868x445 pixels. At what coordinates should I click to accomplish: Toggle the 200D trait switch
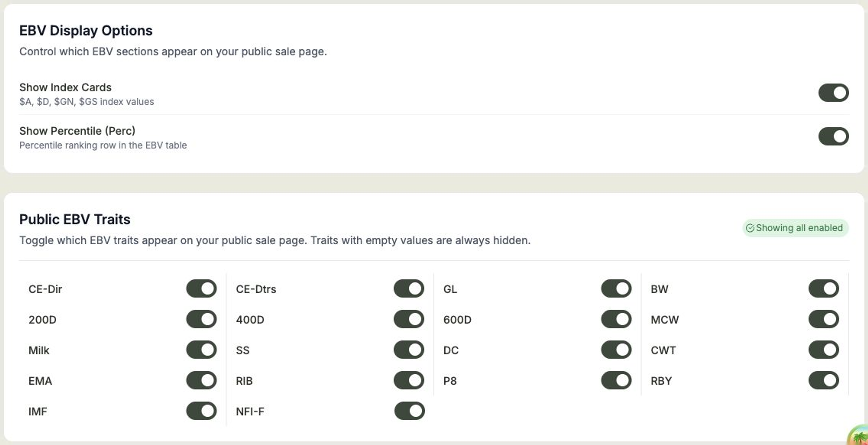pyautogui.click(x=201, y=319)
